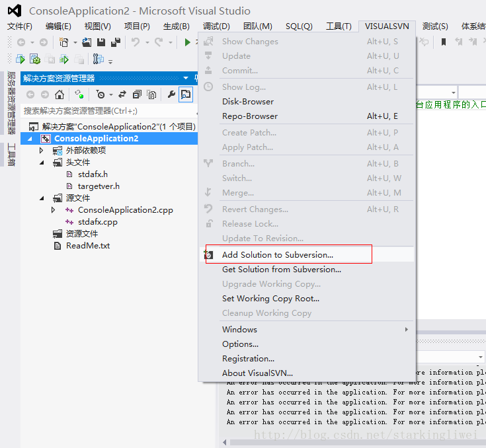Click the output pane's scroll-left arrow
The height and width of the screenshot is (448, 486).
coord(225,442)
